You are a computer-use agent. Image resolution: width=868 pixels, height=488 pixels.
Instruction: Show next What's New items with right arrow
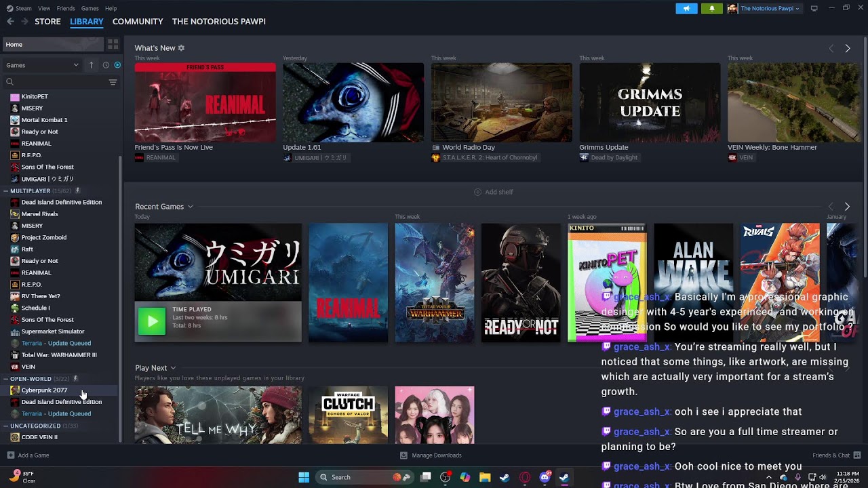[x=848, y=49]
